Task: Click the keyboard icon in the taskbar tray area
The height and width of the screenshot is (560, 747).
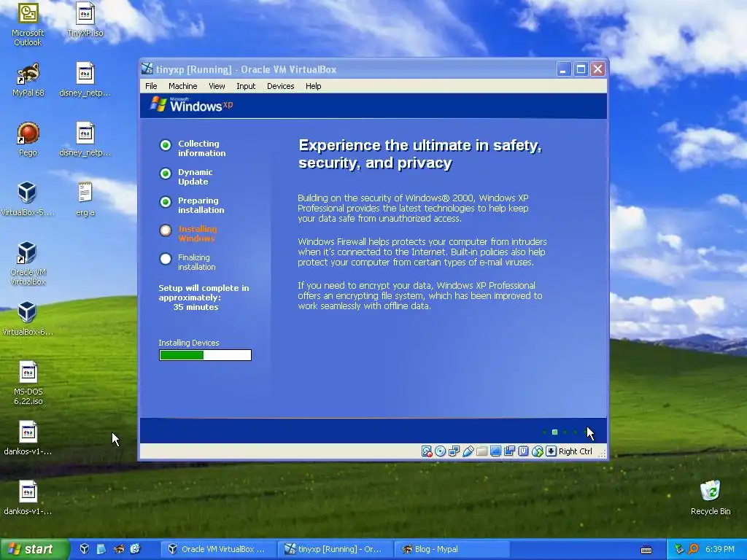Action: 646,550
